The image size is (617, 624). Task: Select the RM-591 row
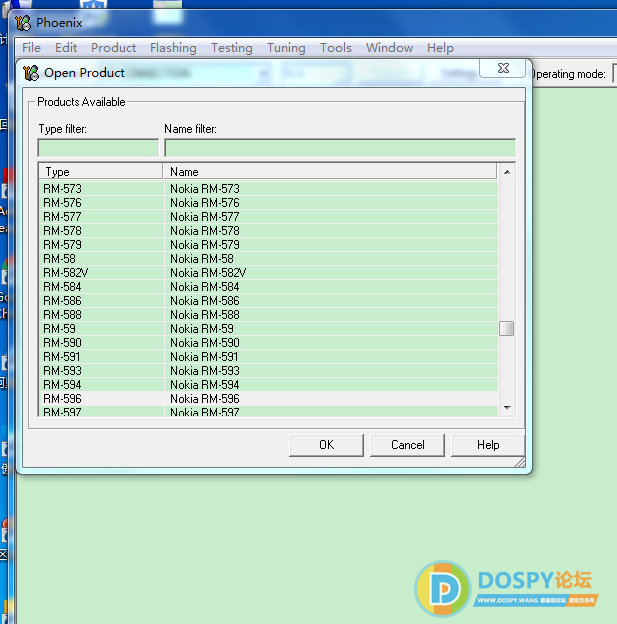coord(268,357)
